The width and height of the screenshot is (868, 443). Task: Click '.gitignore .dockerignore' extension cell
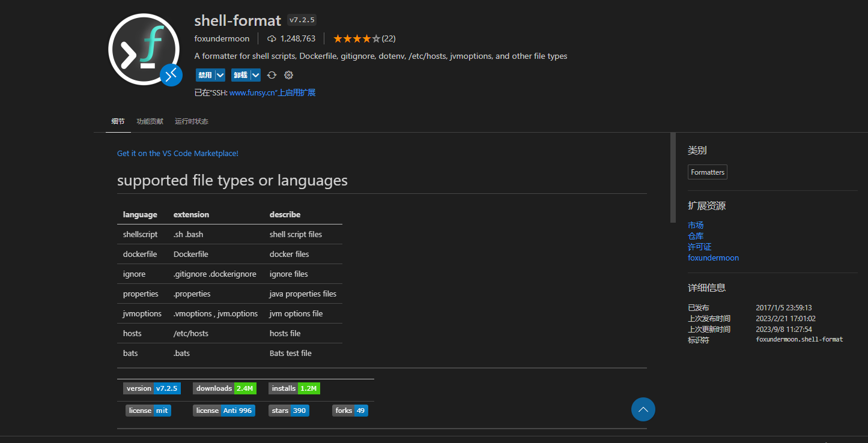215,274
